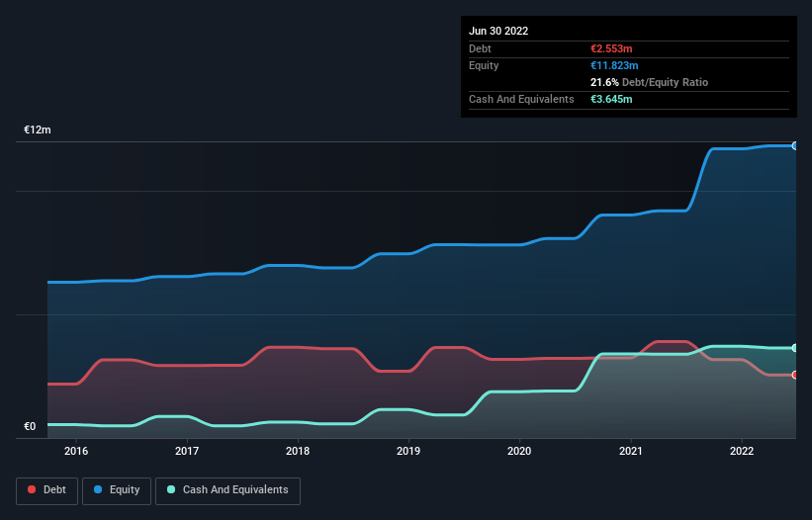Click the Cash And Equivalents tooltip label
The width and height of the screenshot is (812, 520).
(521, 99)
